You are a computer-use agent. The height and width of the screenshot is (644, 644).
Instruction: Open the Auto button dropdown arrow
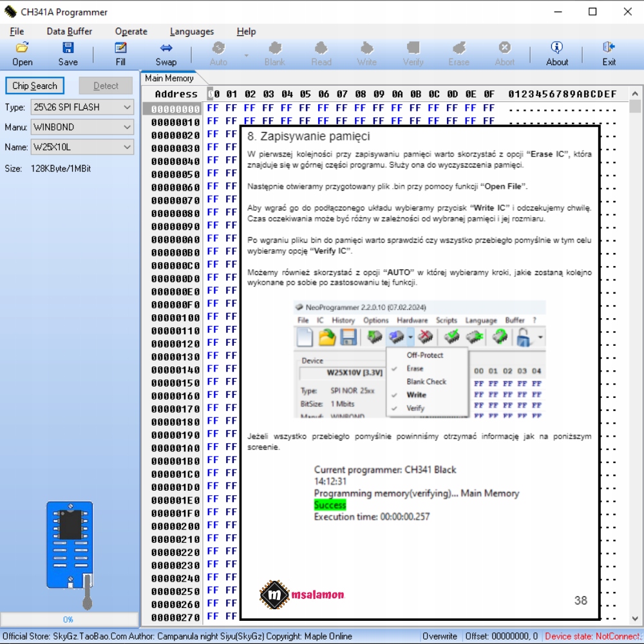click(246, 55)
